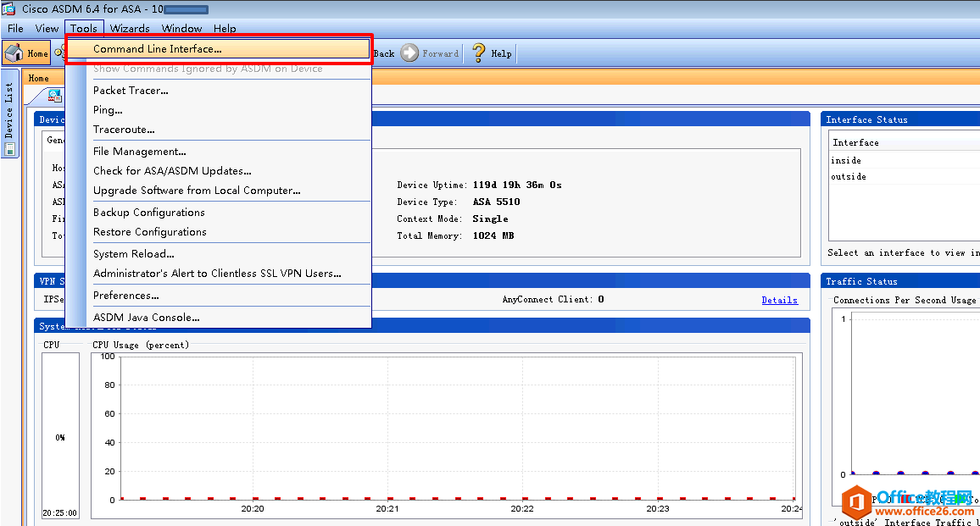Click the Connections Per Second Usage graph
The image size is (980, 526).
pyautogui.click(x=907, y=406)
